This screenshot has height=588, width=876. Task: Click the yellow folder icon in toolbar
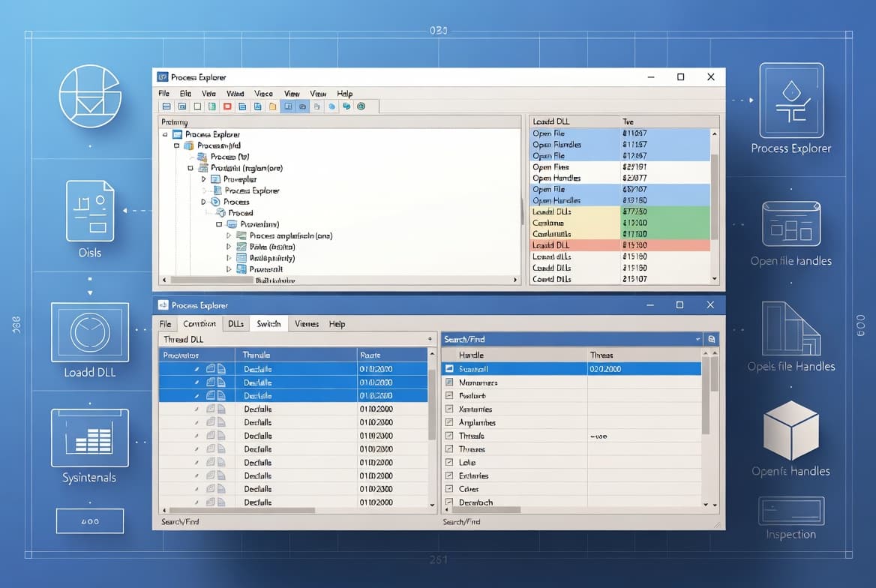click(x=273, y=106)
